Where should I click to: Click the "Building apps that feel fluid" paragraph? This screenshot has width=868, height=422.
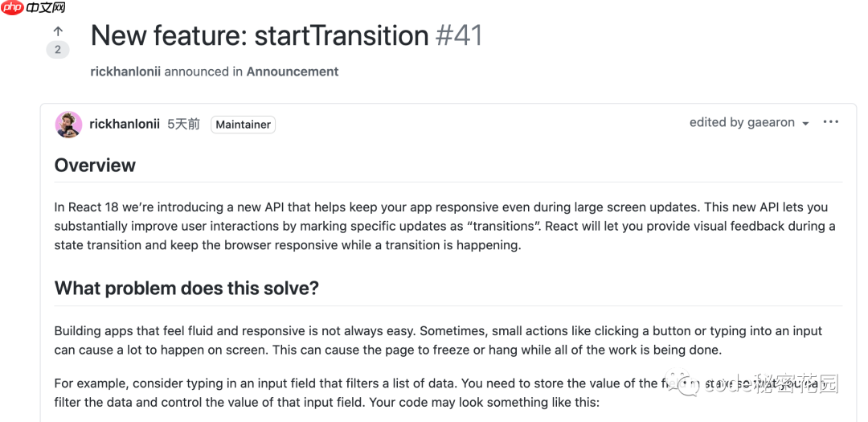(x=438, y=340)
